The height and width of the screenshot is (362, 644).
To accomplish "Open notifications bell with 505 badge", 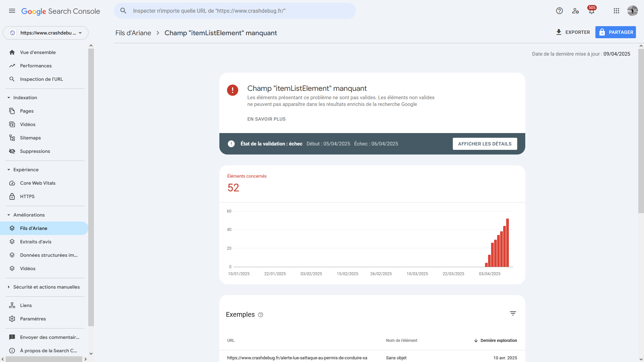I will coord(591,11).
